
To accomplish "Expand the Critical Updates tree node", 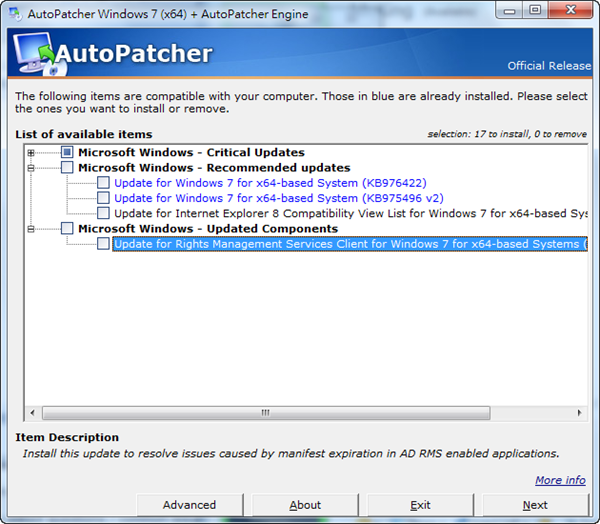I will click(x=31, y=153).
